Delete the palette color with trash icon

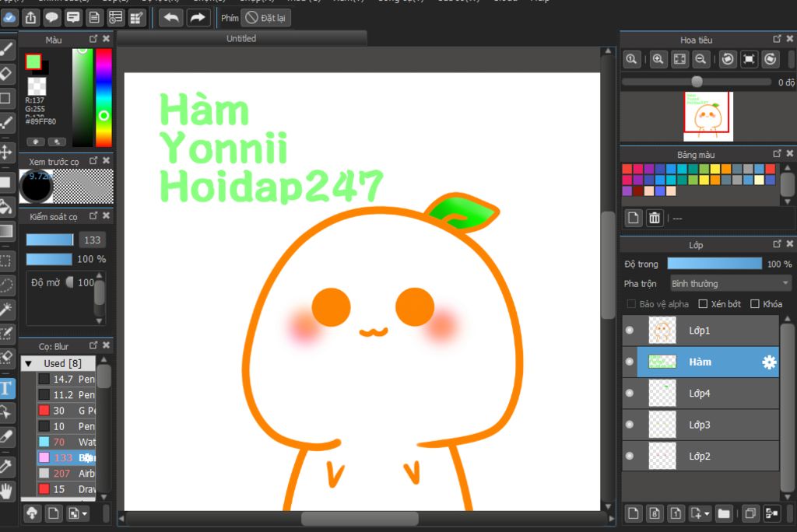[654, 218]
